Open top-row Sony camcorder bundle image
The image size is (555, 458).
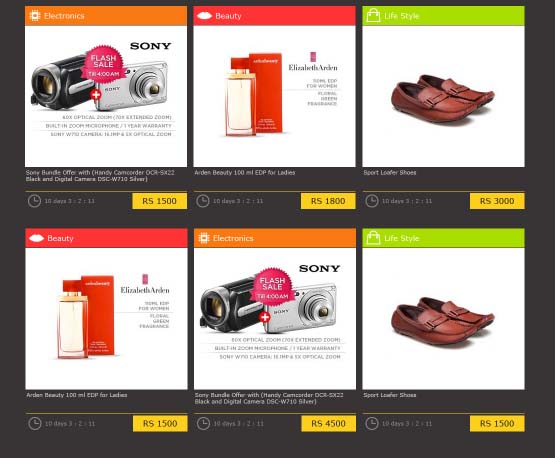point(106,96)
